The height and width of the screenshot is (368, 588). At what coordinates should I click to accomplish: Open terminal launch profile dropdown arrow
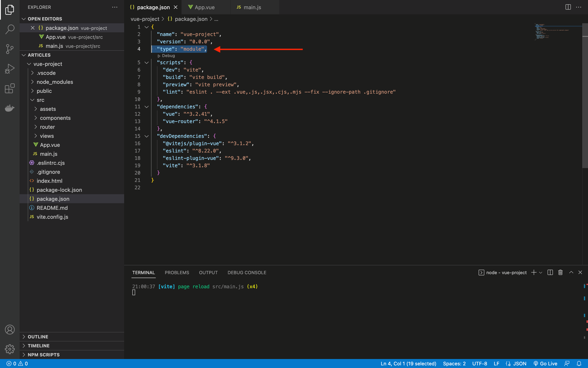point(541,273)
